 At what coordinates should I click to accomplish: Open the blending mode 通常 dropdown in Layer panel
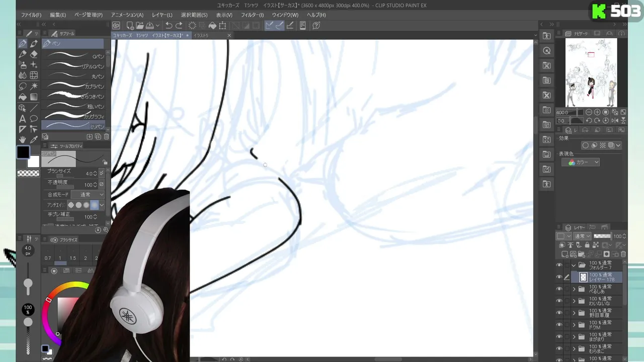(x=583, y=236)
